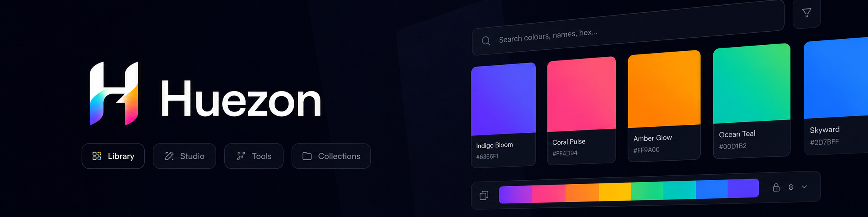Toggle the palette lock icon
Screen dimensions: 868x217
tap(776, 187)
